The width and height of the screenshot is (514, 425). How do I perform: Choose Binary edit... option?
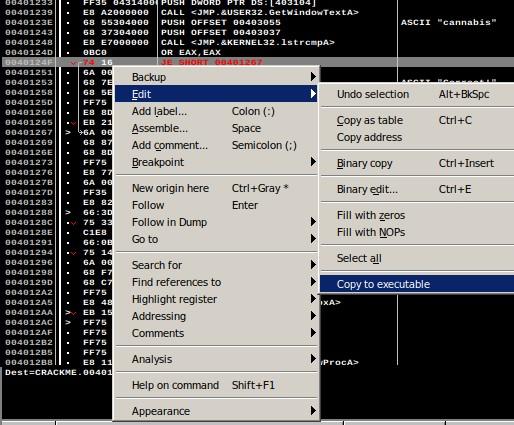click(417, 189)
